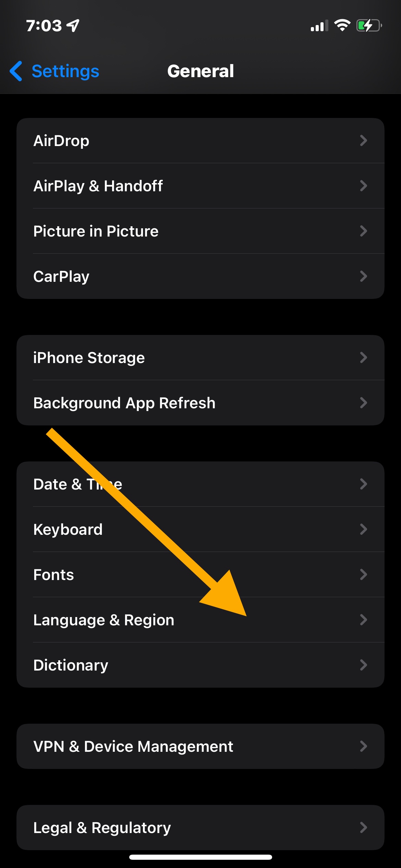
Task: Tap the location arrow status icon
Action: point(73,25)
